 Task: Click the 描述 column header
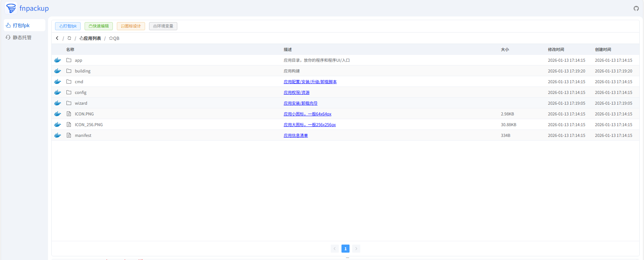click(x=288, y=49)
